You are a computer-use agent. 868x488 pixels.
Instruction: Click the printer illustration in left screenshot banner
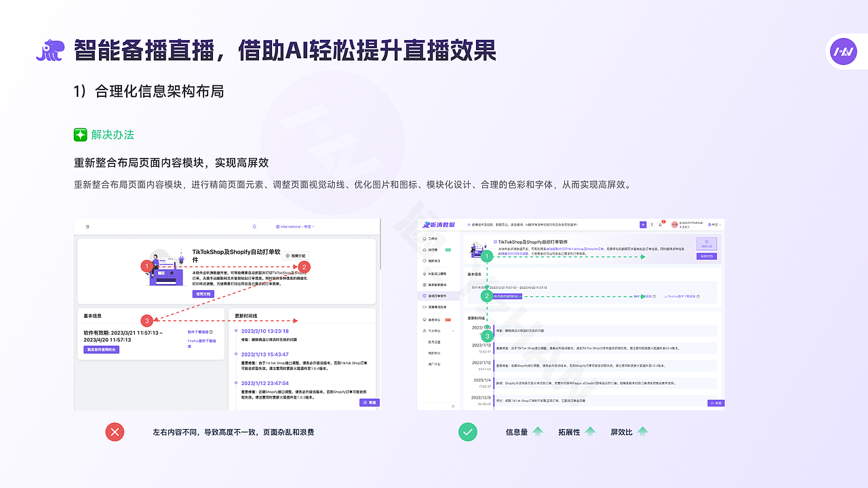click(x=167, y=268)
